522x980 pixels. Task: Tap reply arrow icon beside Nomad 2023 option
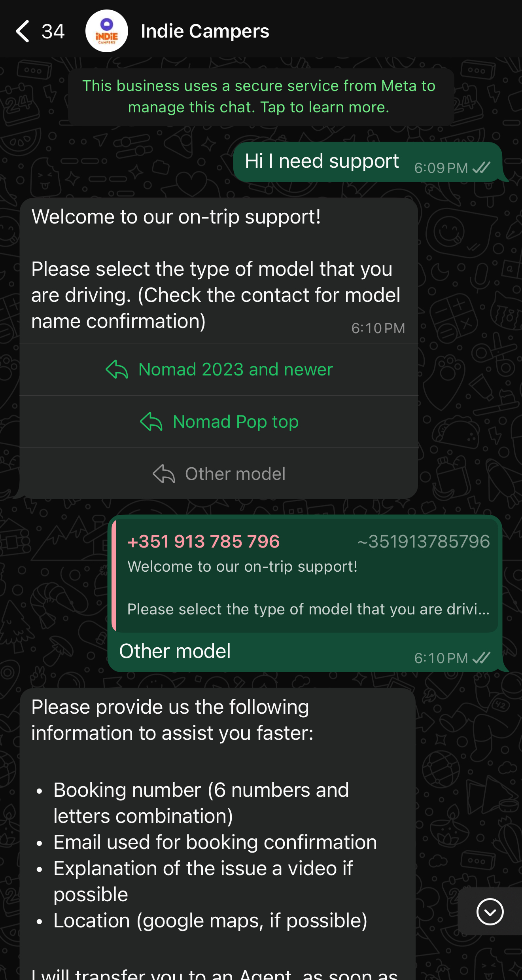coord(117,370)
